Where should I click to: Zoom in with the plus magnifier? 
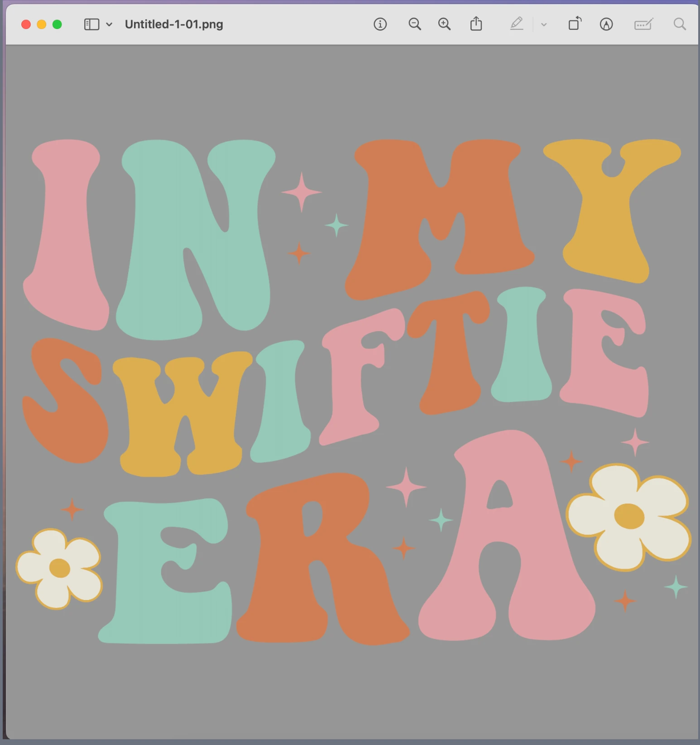click(x=444, y=24)
